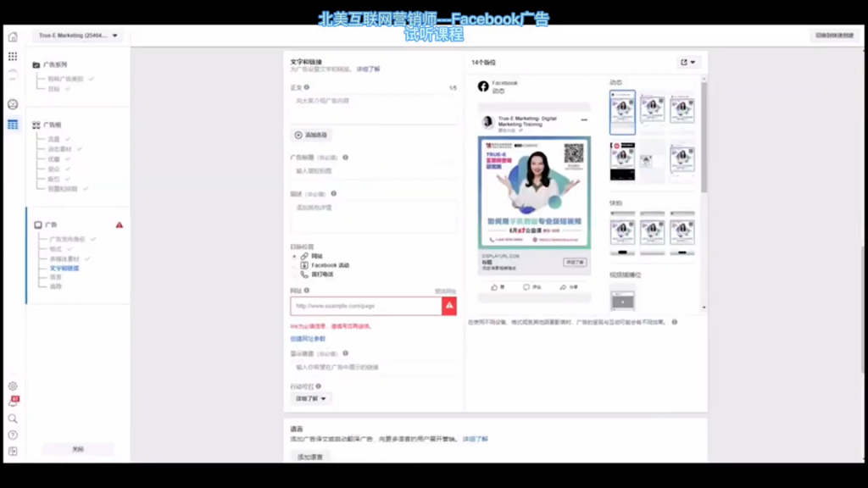Choose Facebook 活动 as the destination
The width and height of the screenshot is (868, 488).
coord(330,265)
